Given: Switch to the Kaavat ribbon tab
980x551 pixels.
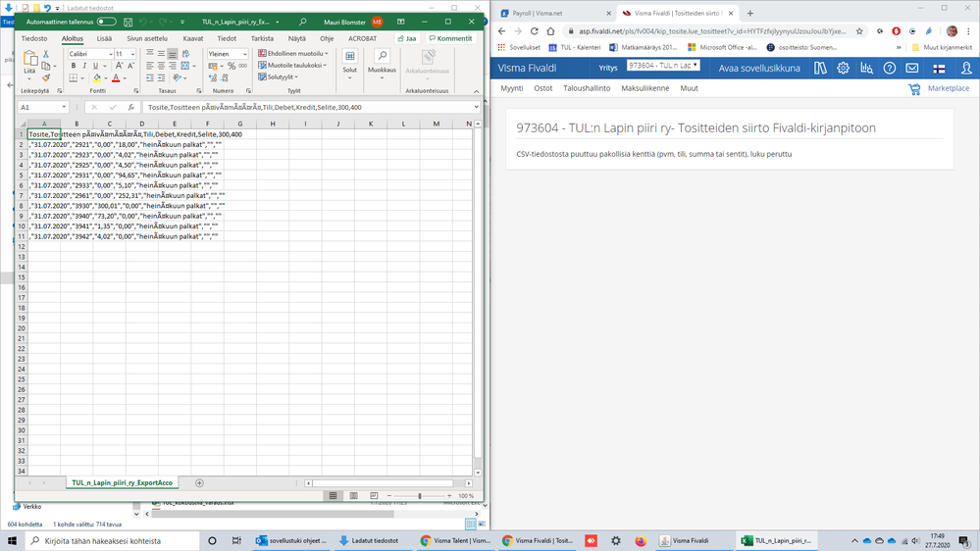Looking at the screenshot, I should (x=193, y=39).
